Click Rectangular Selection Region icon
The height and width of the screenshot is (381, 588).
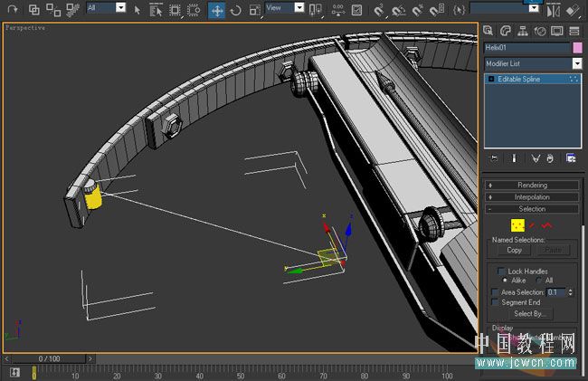(175, 10)
